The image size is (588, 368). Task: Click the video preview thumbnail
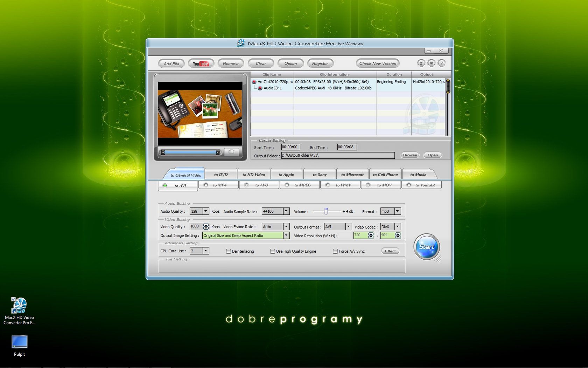[200, 114]
